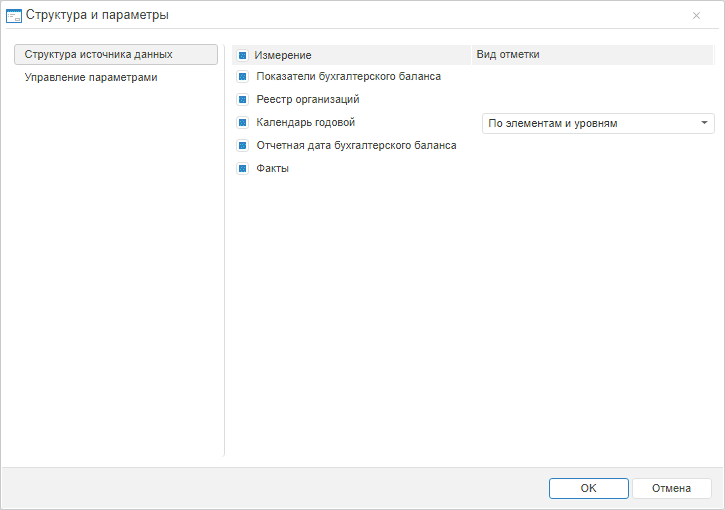Screen dimensions: 725x510
Task: Click the Измерение column header text
Action: pos(282,55)
